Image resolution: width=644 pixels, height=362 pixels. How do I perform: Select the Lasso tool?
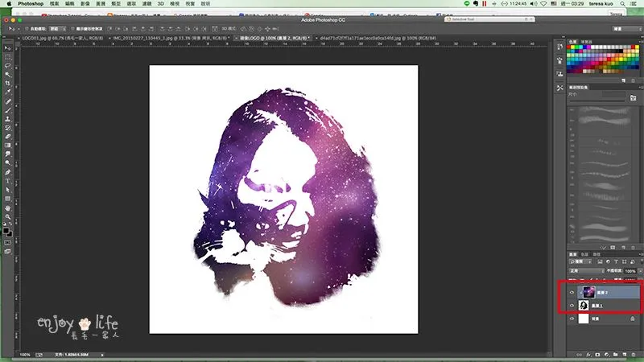click(7, 66)
